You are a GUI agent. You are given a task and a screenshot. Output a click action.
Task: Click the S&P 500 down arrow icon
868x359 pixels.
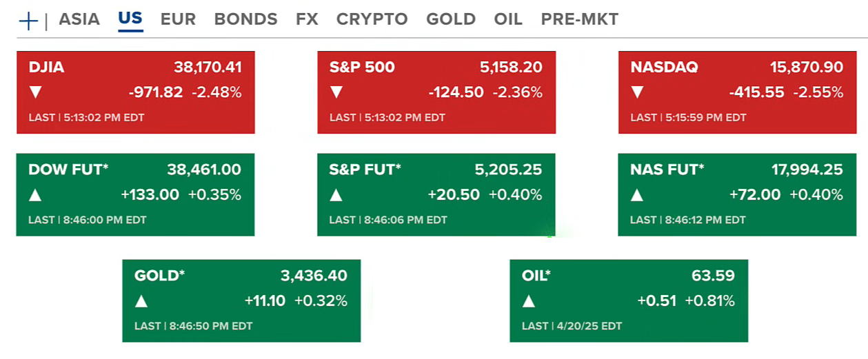[336, 92]
